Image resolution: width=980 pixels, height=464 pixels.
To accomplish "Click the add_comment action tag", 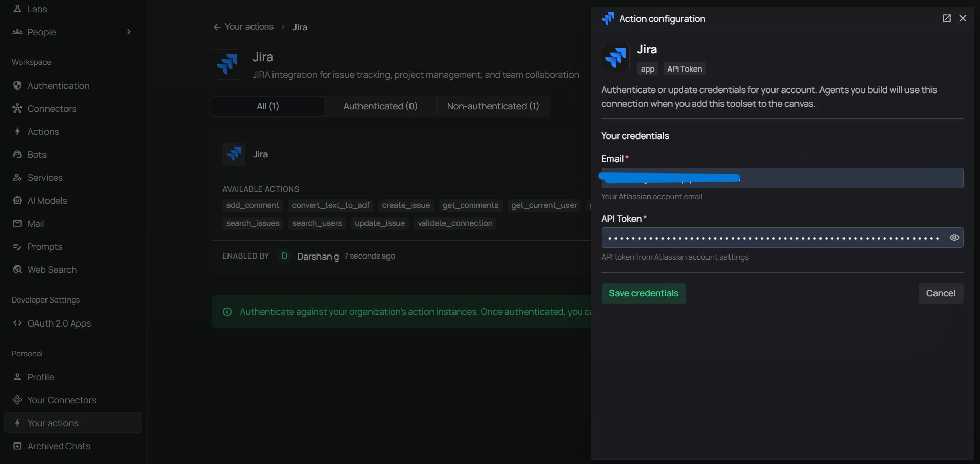I will point(253,205).
